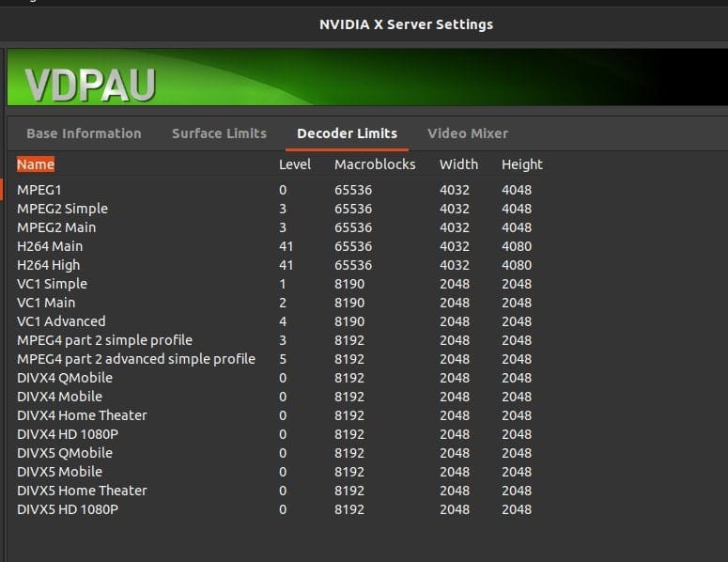Click the VDPAU banner logo

[90, 85]
